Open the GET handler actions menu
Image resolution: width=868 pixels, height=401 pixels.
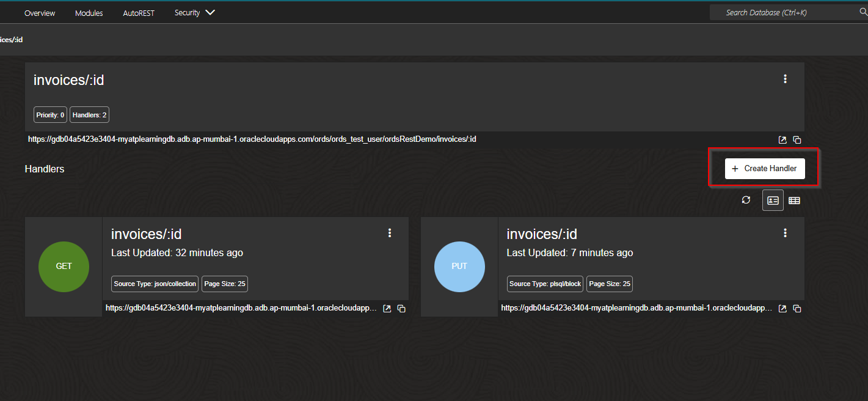[x=390, y=233]
